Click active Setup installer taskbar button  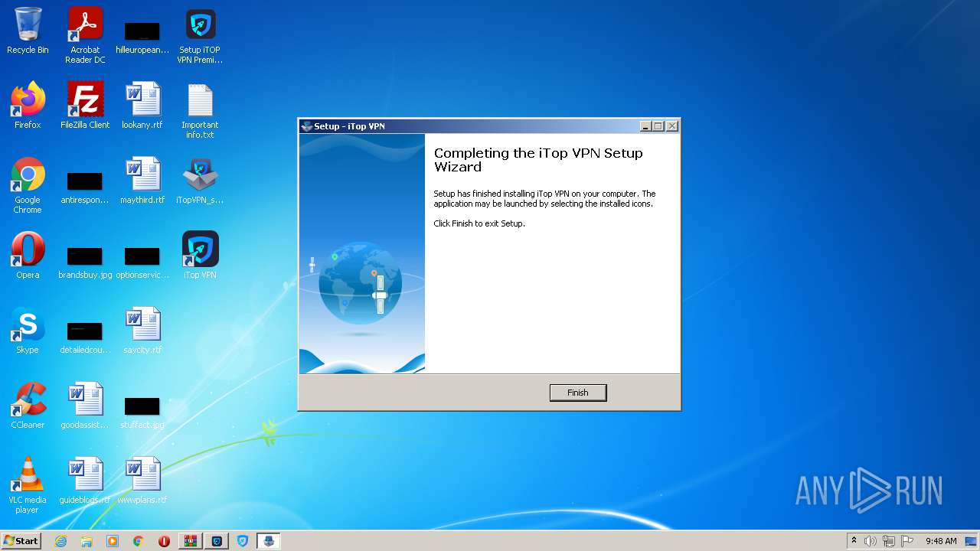point(269,541)
